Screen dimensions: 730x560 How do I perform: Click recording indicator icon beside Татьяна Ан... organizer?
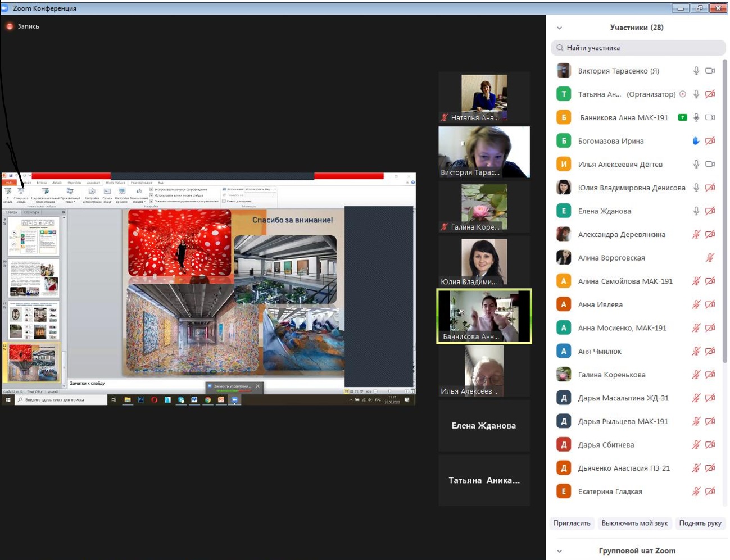[x=682, y=94]
